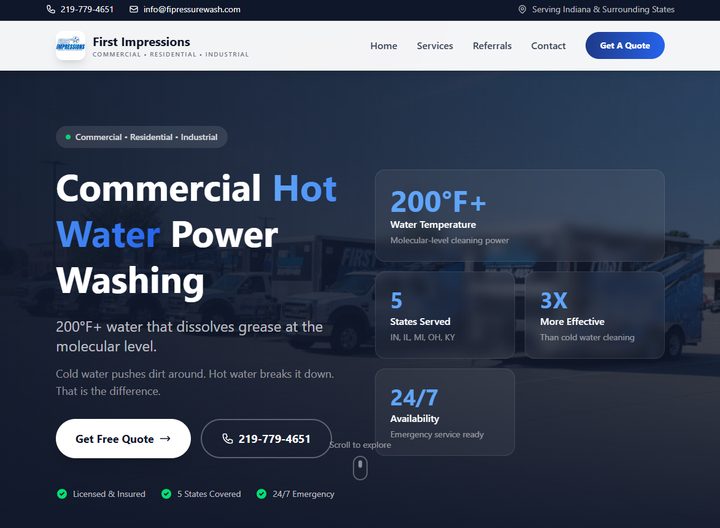Select the 5 States Served card
The image size is (720, 528).
[445, 315]
